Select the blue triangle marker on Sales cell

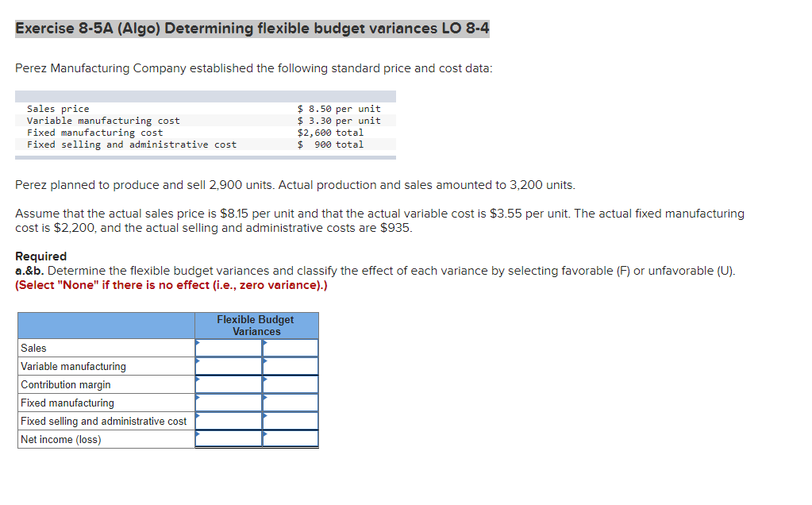pos(198,343)
